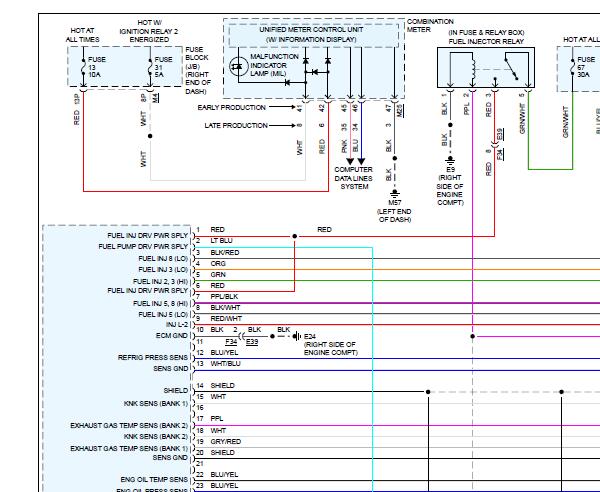Click the EARLY PRODUCTION label
This screenshot has width=600, height=492.
(x=232, y=108)
